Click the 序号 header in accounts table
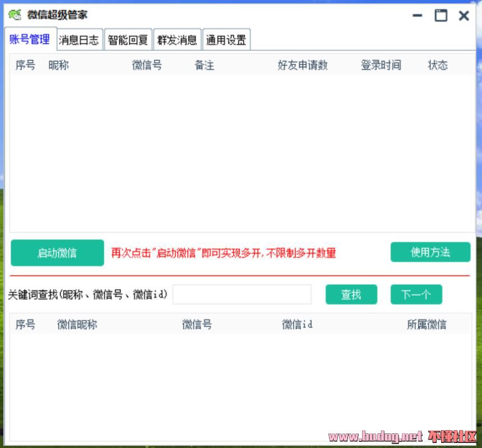 coord(25,65)
